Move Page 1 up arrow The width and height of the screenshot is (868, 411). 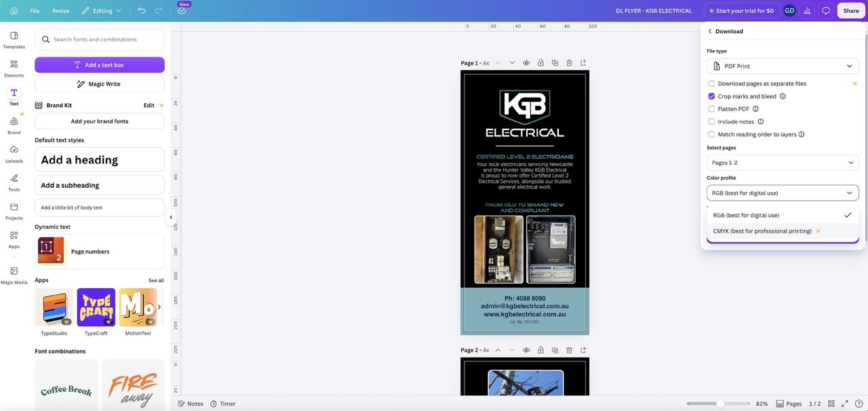coord(498,63)
